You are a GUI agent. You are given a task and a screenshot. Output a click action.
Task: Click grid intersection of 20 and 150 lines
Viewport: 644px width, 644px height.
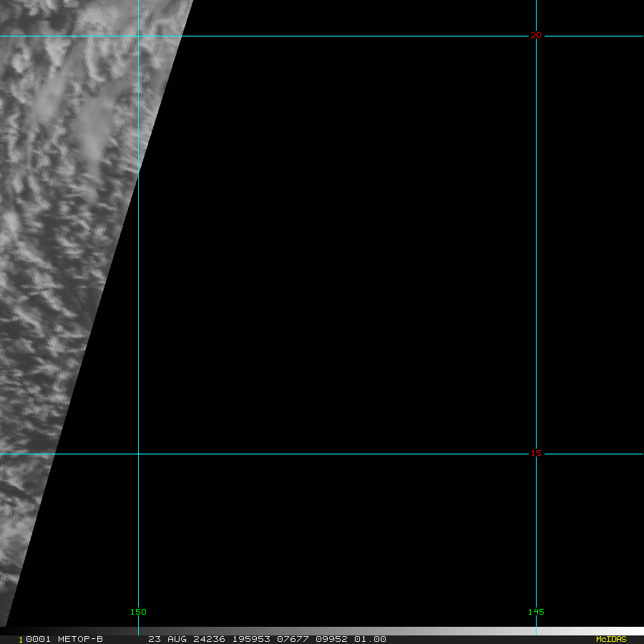138,36
